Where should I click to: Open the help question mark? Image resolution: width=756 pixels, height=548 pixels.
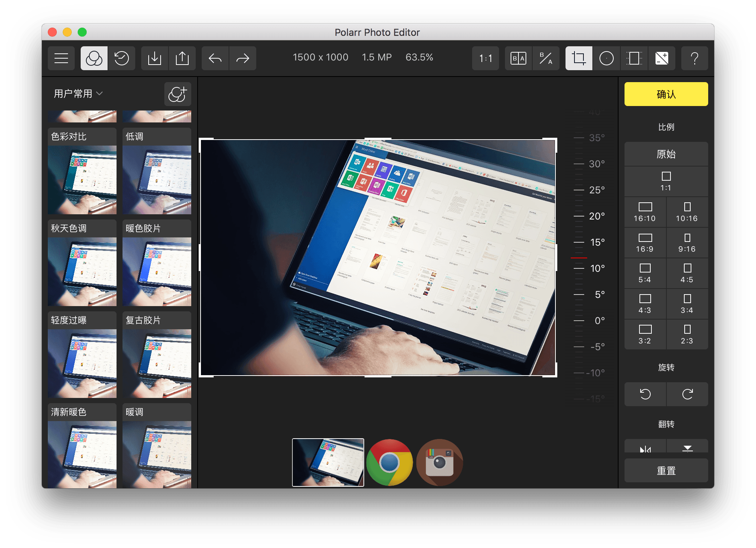(694, 58)
